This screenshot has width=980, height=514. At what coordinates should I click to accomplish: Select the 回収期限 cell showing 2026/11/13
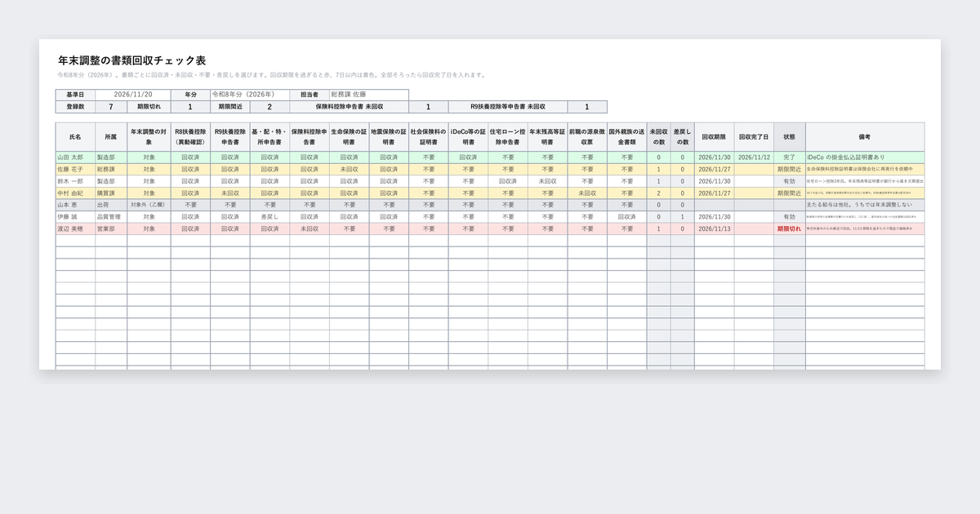pos(714,229)
